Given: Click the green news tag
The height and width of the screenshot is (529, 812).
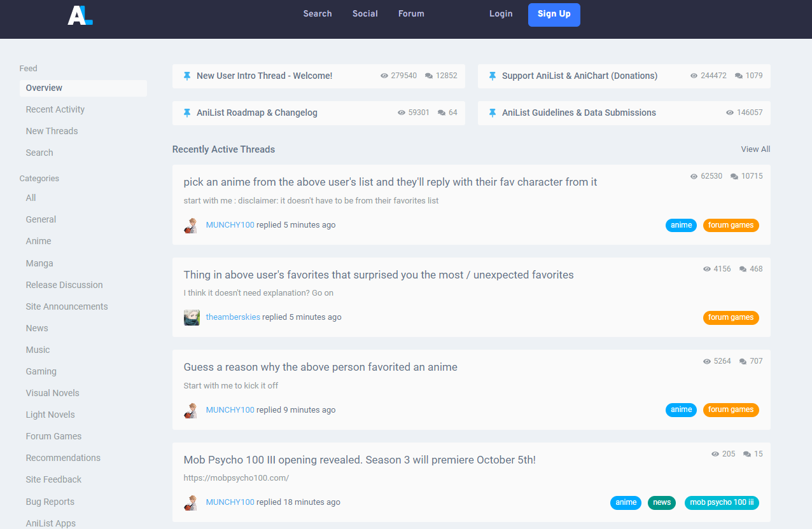Looking at the screenshot, I should (x=662, y=502).
